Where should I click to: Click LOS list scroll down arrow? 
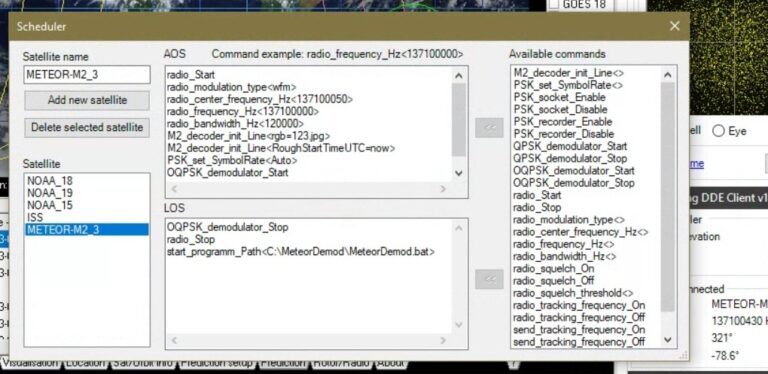click(459, 325)
